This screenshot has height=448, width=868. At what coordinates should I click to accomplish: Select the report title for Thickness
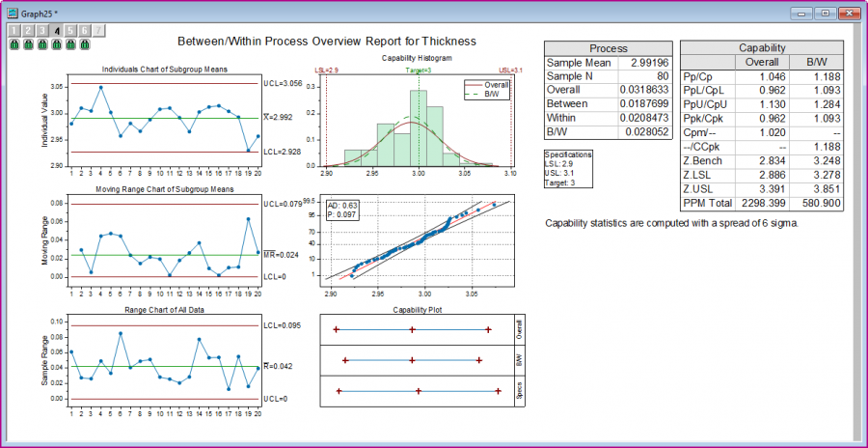coord(327,41)
